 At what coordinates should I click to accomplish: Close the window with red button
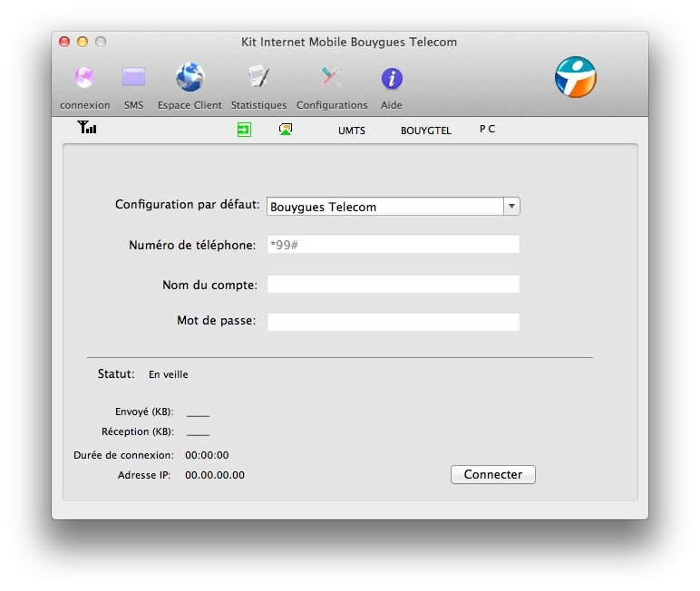coord(64,42)
